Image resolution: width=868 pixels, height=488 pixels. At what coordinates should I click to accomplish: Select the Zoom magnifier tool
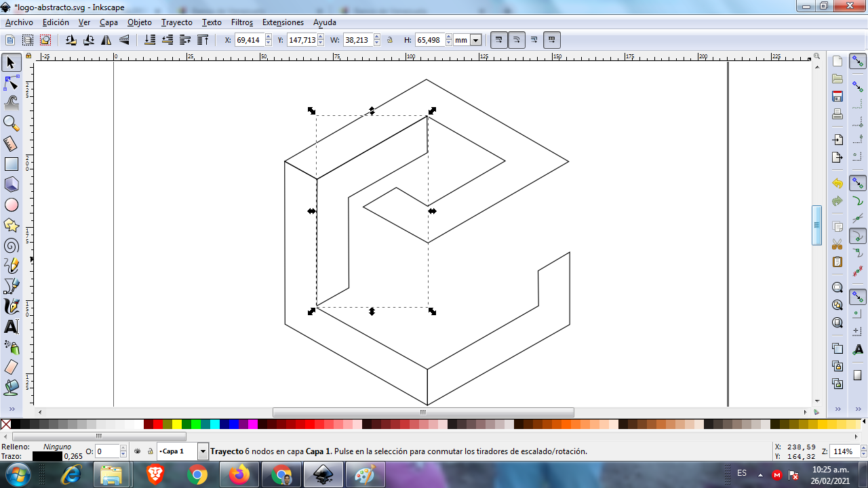click(11, 123)
